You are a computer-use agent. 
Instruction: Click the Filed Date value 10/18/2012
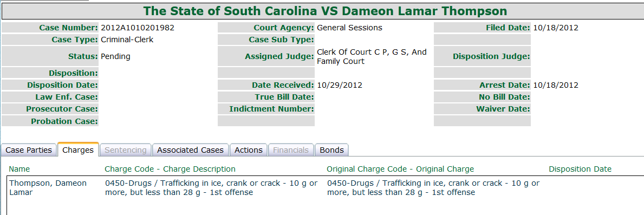point(556,28)
